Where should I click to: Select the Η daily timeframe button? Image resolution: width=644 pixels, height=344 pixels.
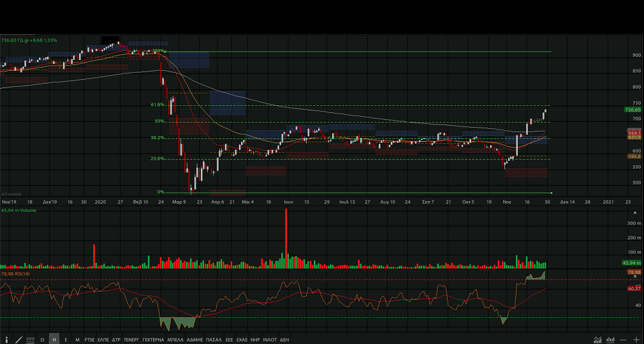[x=54, y=340]
